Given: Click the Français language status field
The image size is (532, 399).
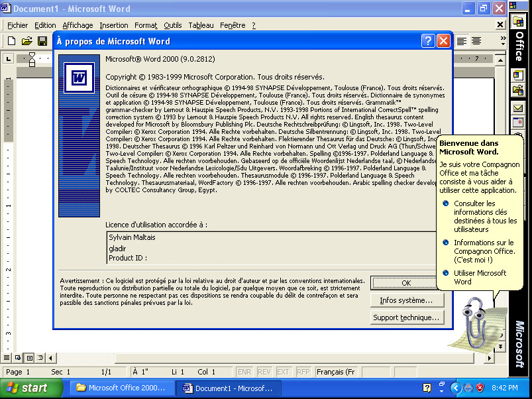Looking at the screenshot, I should point(336,372).
